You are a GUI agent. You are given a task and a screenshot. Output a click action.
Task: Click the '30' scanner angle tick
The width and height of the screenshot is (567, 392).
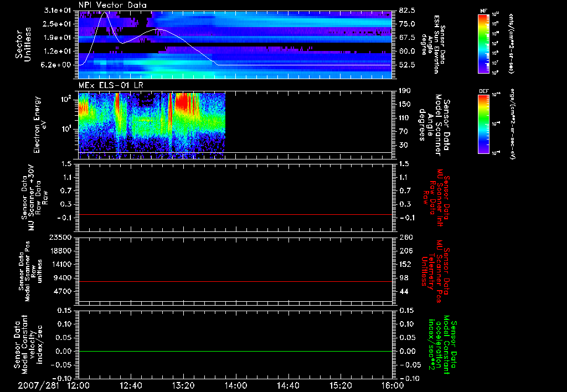(x=404, y=145)
